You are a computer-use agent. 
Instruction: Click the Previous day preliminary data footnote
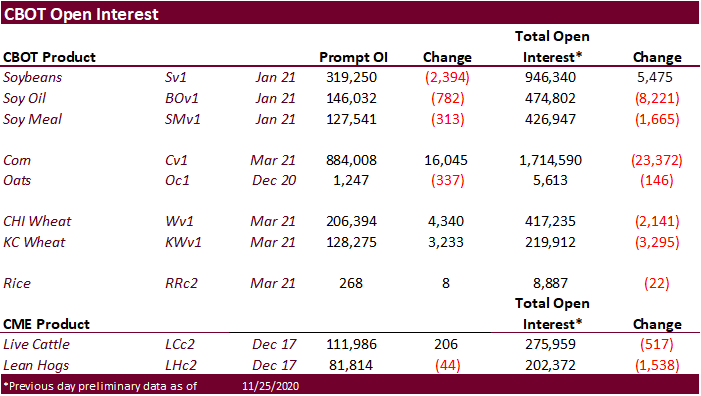pyautogui.click(x=100, y=386)
